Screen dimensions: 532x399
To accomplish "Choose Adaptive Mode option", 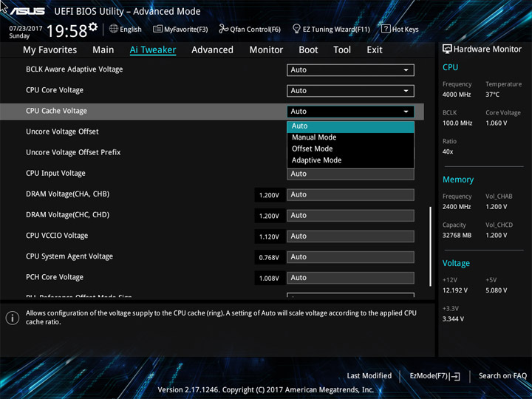I will [x=350, y=160].
